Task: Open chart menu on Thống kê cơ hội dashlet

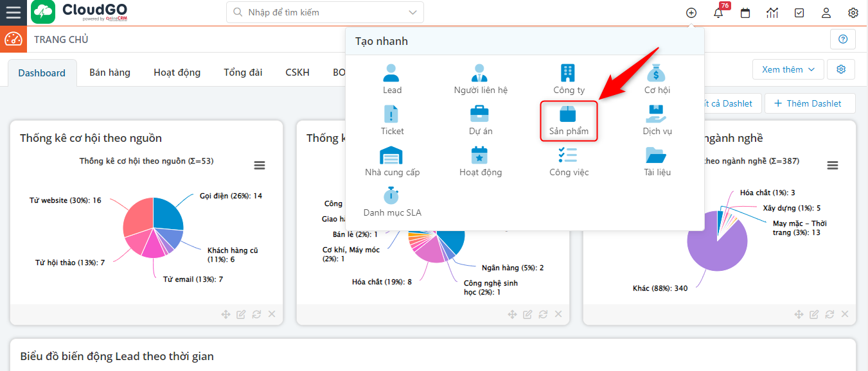Action: (259, 165)
